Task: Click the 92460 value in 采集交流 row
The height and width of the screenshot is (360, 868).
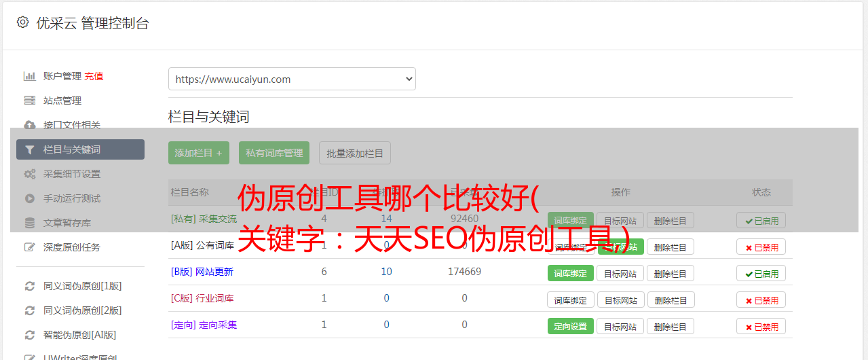Action: pyautogui.click(x=464, y=219)
